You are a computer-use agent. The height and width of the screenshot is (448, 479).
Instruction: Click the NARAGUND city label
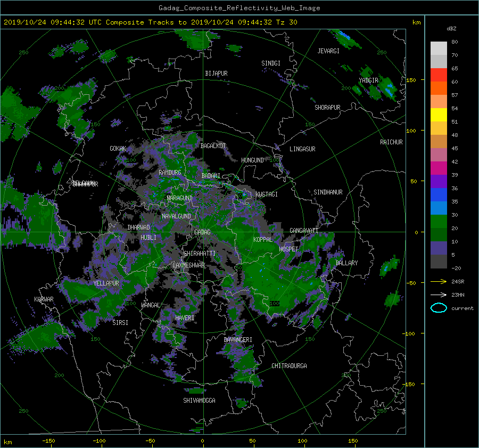pyautogui.click(x=180, y=198)
